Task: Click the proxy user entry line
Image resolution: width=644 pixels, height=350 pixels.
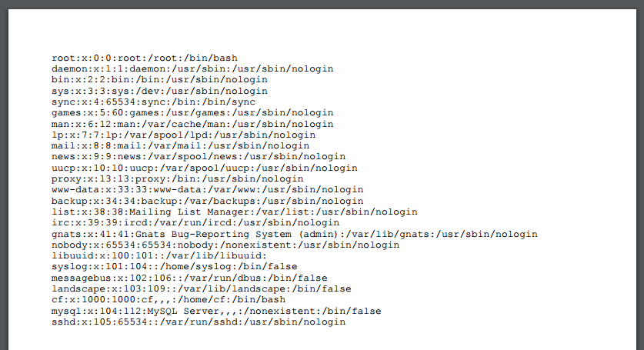Action: click(178, 178)
